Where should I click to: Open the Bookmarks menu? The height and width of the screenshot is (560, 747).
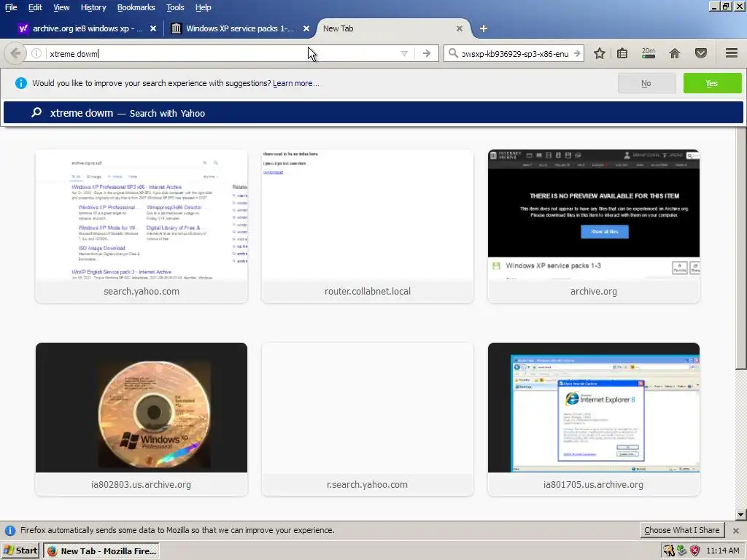point(136,7)
